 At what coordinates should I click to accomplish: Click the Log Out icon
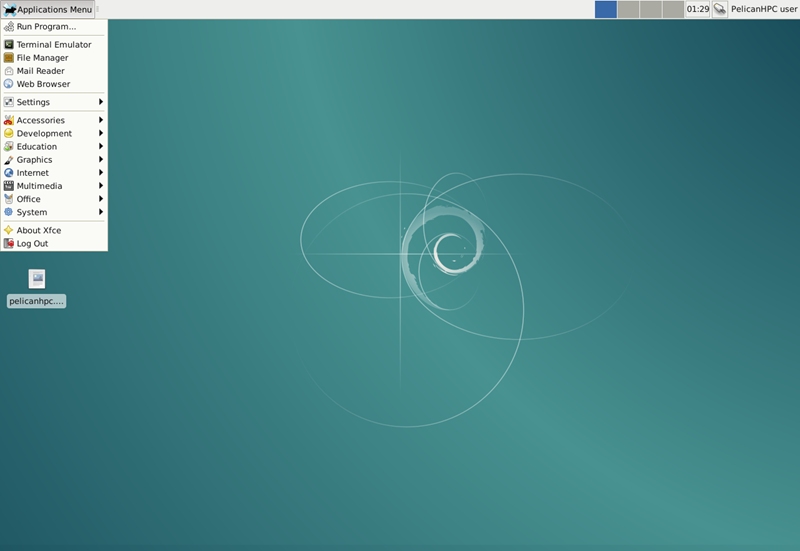(x=9, y=244)
